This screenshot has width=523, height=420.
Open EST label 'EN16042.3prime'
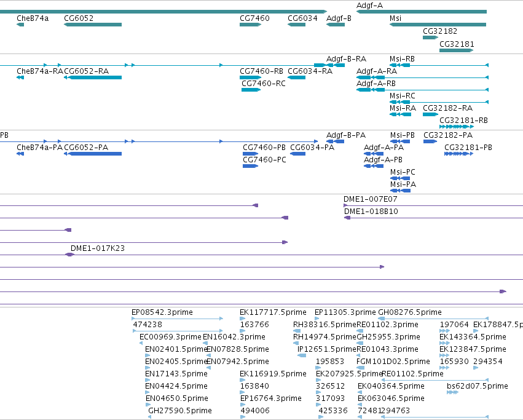234,337
